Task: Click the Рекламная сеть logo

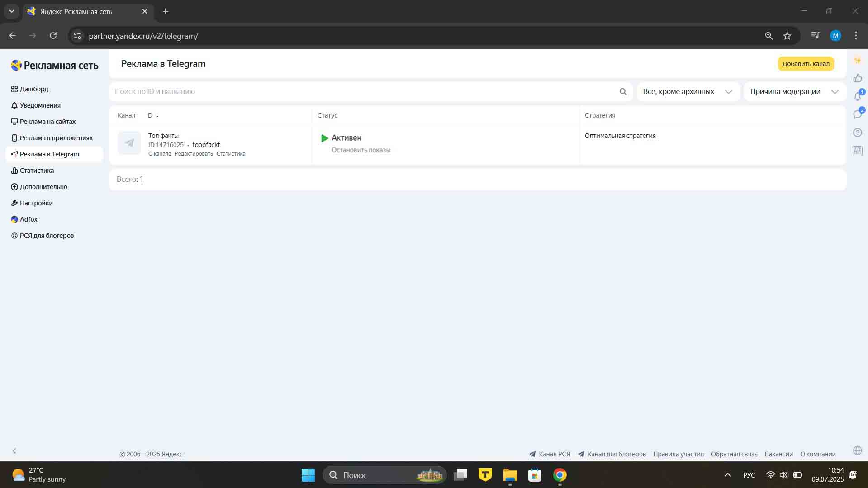Action: coord(55,66)
